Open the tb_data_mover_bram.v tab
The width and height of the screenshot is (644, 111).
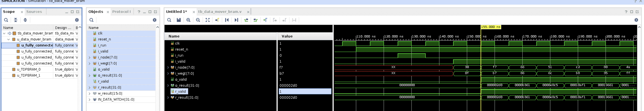coord(220,12)
